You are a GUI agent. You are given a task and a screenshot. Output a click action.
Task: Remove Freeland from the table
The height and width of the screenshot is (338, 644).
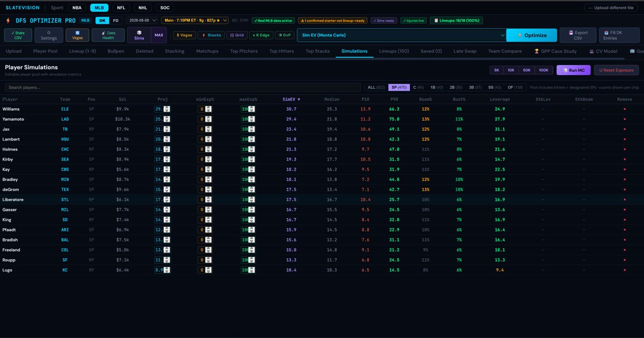click(625, 250)
